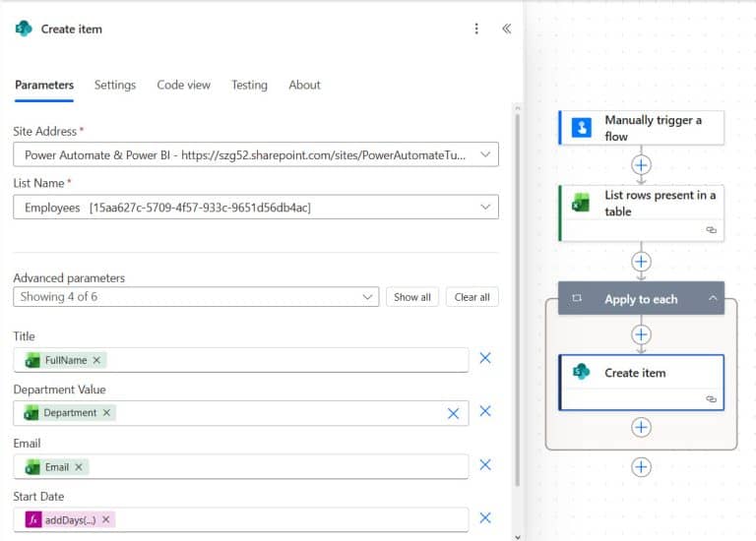This screenshot has height=541, width=756.
Task: Click the SharePoint icon beside Create item header
Action: pyautogui.click(x=24, y=29)
